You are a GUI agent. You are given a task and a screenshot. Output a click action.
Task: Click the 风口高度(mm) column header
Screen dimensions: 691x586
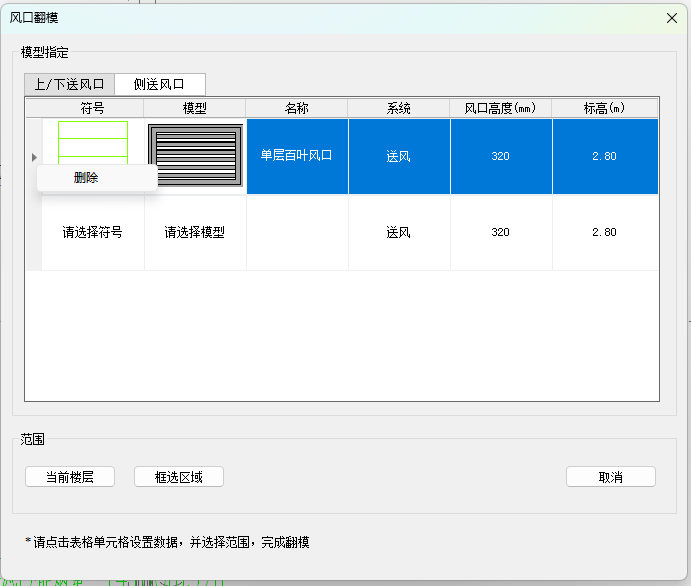tap(501, 108)
